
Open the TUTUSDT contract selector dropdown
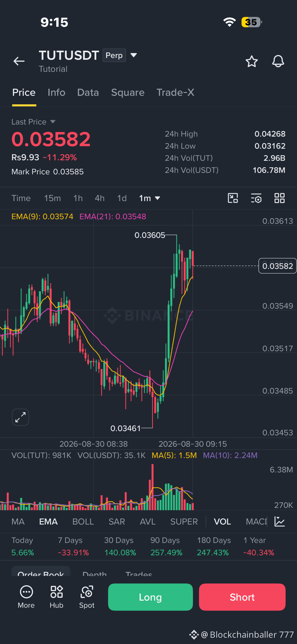[134, 55]
